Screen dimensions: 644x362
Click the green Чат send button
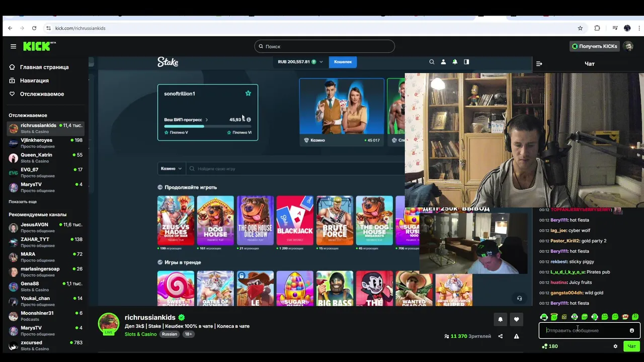point(631,346)
